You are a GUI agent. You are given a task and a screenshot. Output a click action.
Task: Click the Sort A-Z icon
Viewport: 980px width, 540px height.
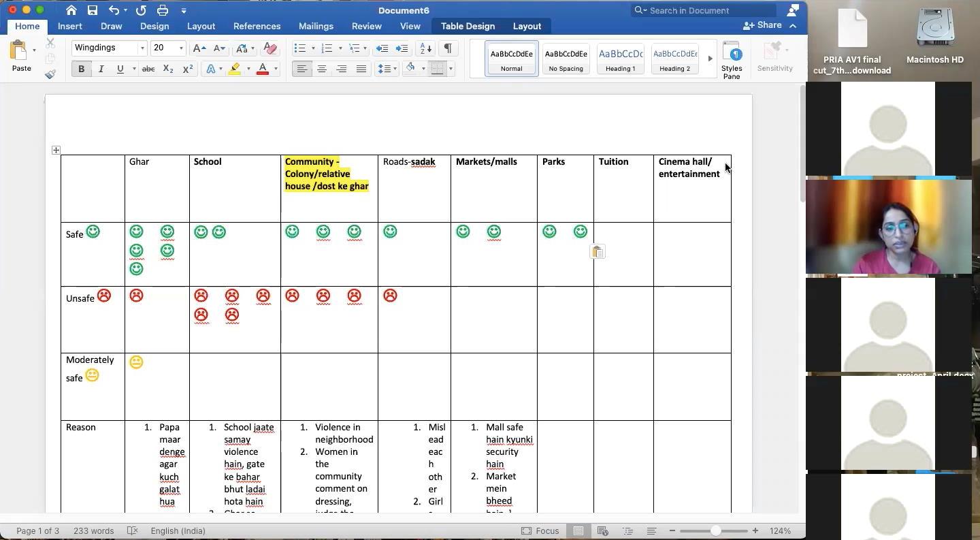coord(425,48)
